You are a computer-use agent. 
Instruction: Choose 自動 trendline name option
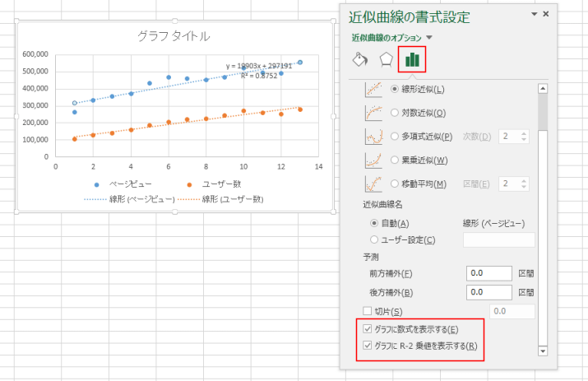(374, 223)
